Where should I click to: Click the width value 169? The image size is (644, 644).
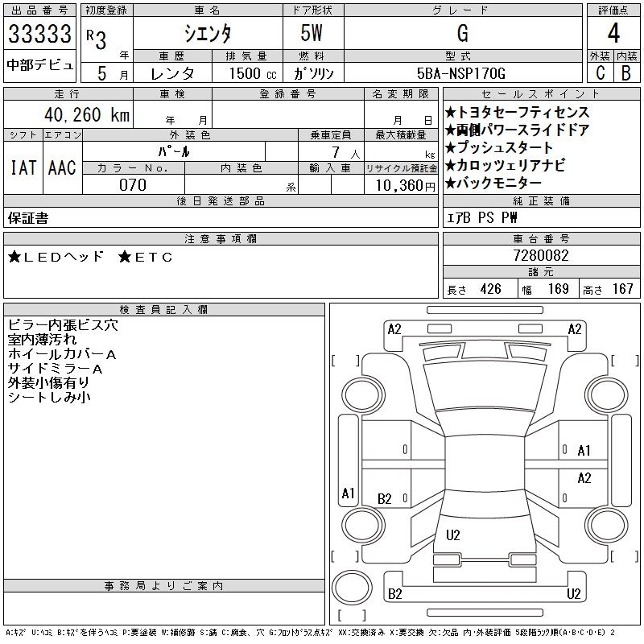pyautogui.click(x=559, y=289)
